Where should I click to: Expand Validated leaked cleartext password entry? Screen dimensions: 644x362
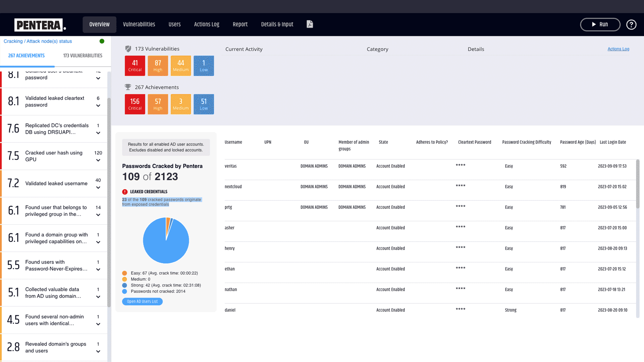(98, 106)
